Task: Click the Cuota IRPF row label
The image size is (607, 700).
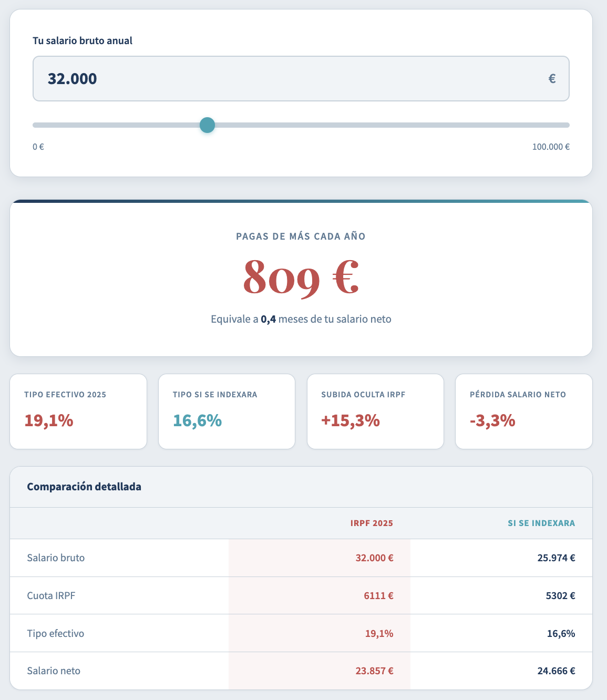Action: pyautogui.click(x=51, y=595)
